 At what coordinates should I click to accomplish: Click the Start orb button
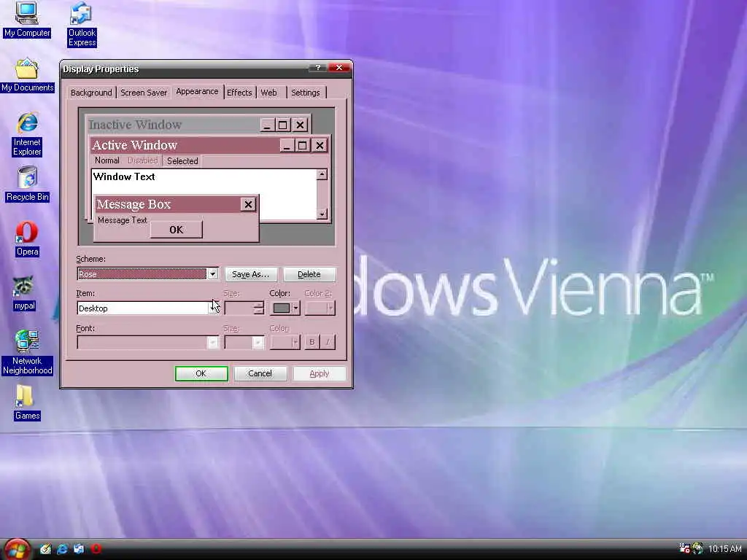coord(18,549)
